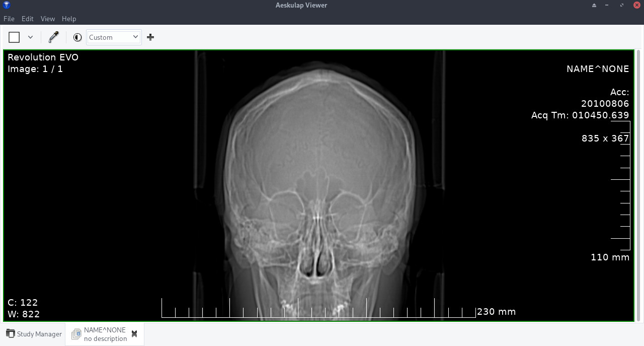Open the Edit menu

(27, 19)
